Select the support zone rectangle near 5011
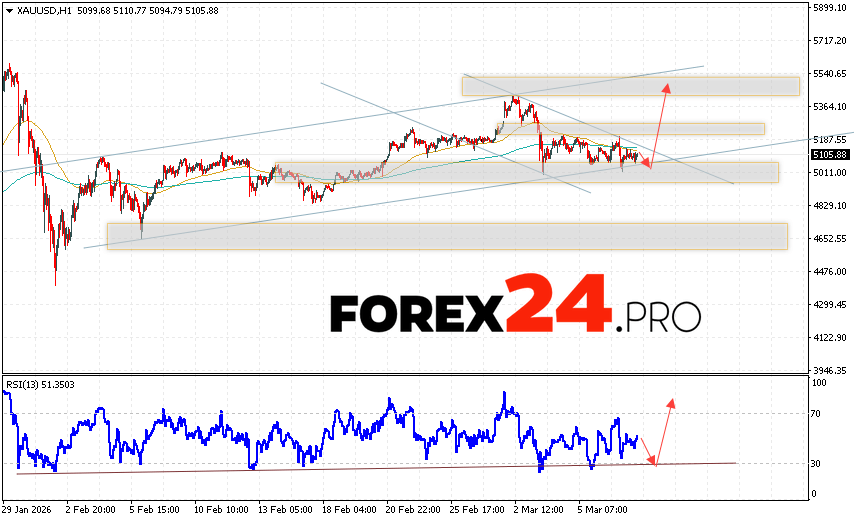 coord(525,172)
